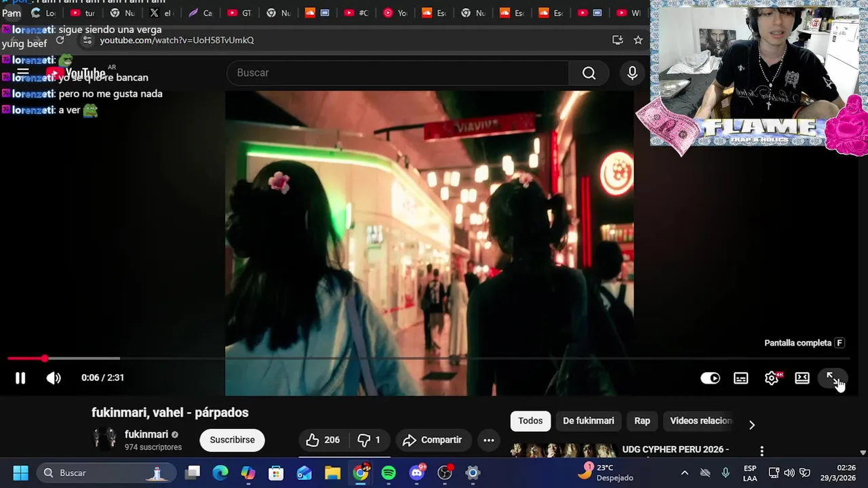Open system volume tray icon

tap(789, 472)
